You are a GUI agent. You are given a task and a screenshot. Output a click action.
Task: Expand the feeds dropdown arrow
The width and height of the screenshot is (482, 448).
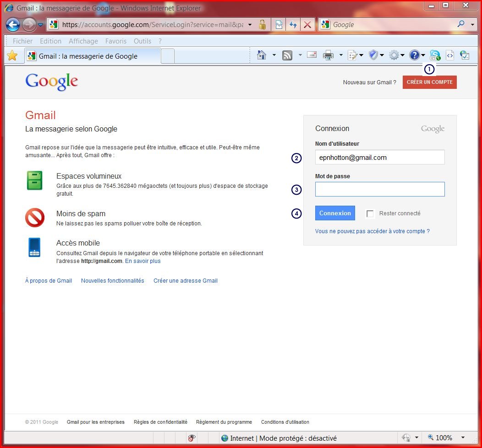(300, 55)
